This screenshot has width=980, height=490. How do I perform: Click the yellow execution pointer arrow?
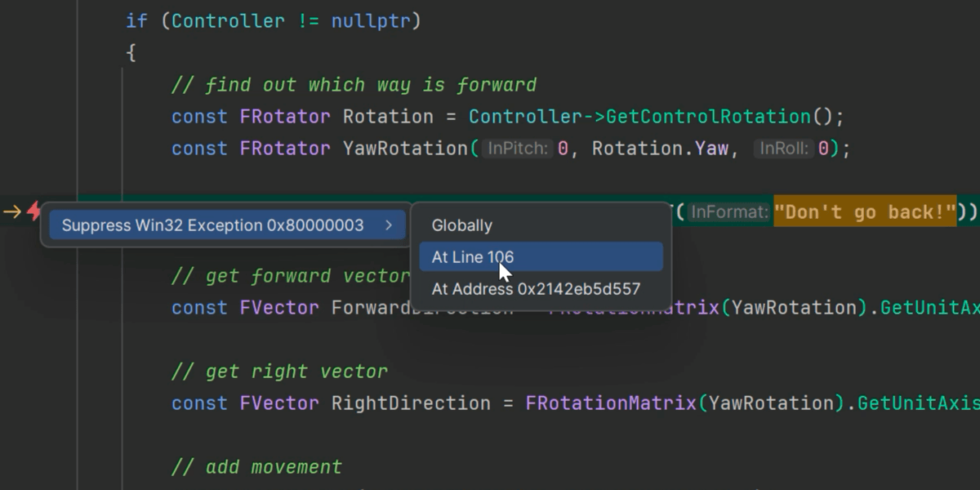[x=11, y=211]
